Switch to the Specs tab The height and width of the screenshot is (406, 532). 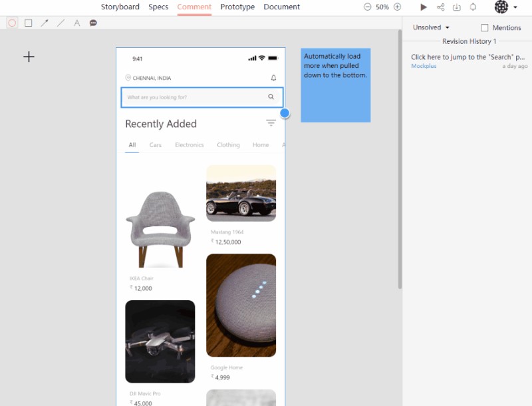tap(158, 7)
